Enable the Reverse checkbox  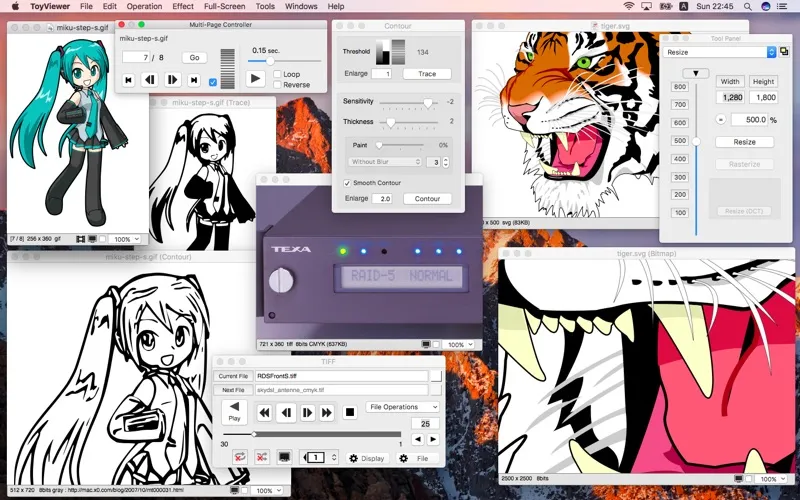[x=277, y=85]
